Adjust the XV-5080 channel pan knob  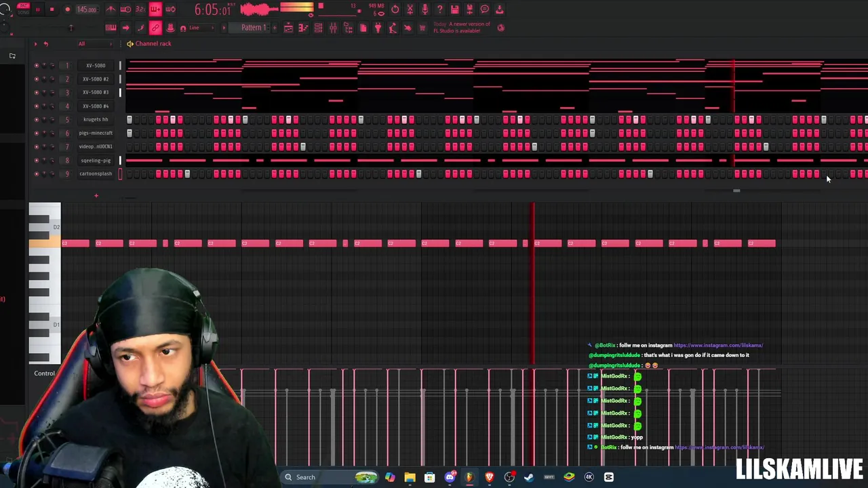point(44,66)
